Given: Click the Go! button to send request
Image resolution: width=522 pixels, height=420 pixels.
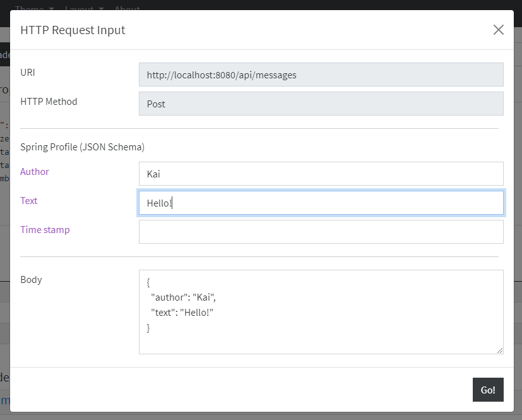Looking at the screenshot, I should (x=488, y=390).
